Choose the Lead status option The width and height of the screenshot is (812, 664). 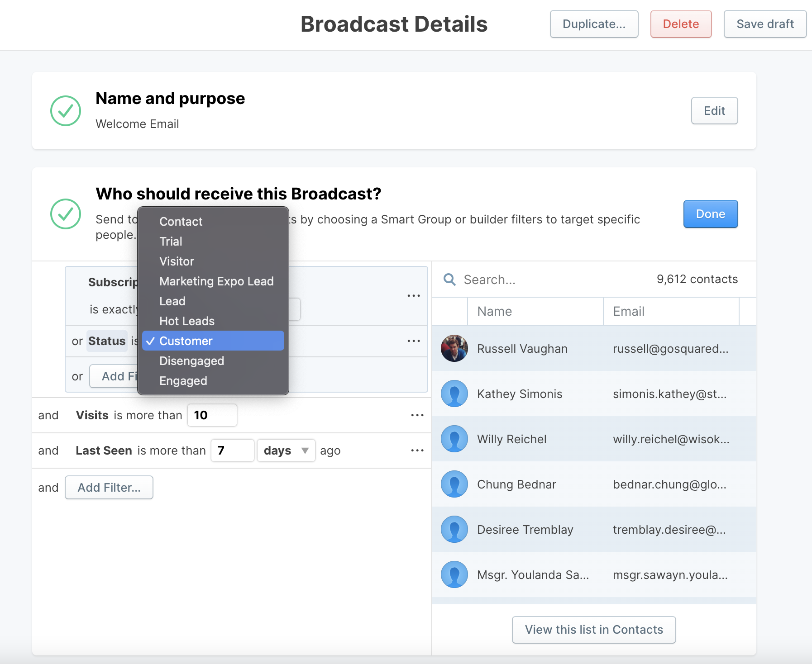click(213, 301)
